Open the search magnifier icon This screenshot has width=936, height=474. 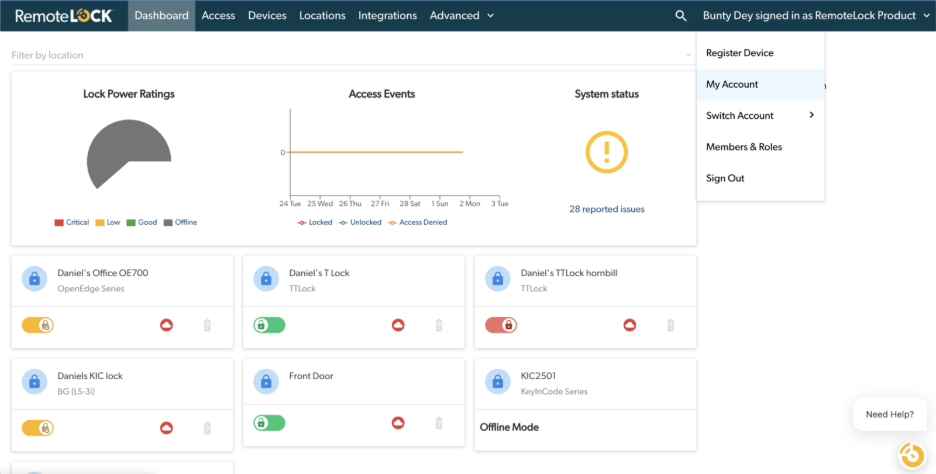click(681, 16)
